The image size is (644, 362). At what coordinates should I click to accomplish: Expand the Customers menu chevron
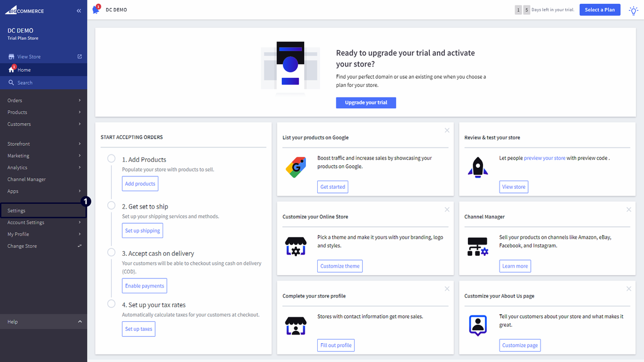click(x=79, y=124)
